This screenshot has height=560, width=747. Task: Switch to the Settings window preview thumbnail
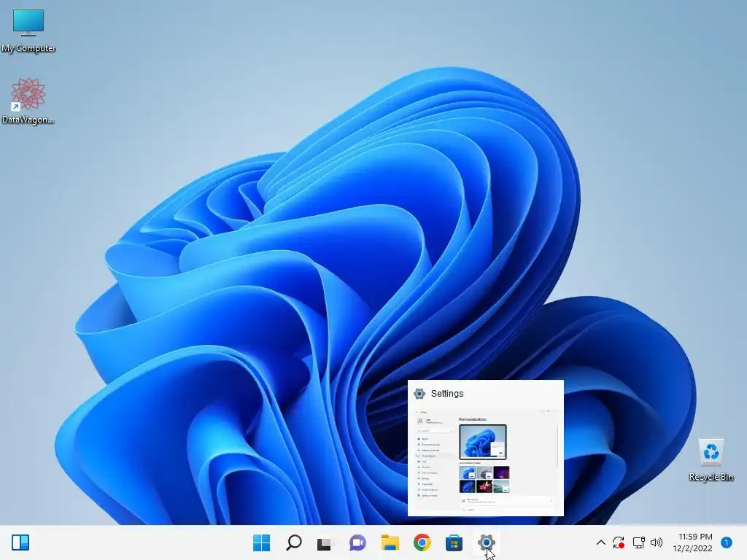coord(485,460)
